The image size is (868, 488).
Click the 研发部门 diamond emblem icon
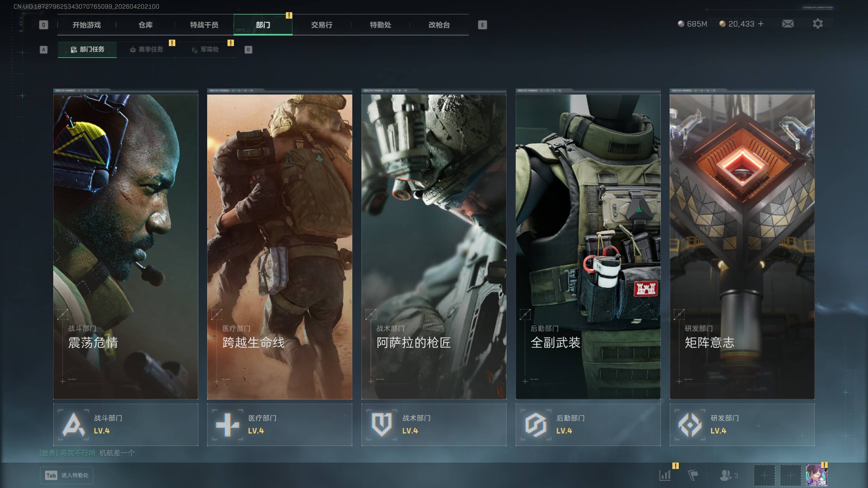[690, 424]
